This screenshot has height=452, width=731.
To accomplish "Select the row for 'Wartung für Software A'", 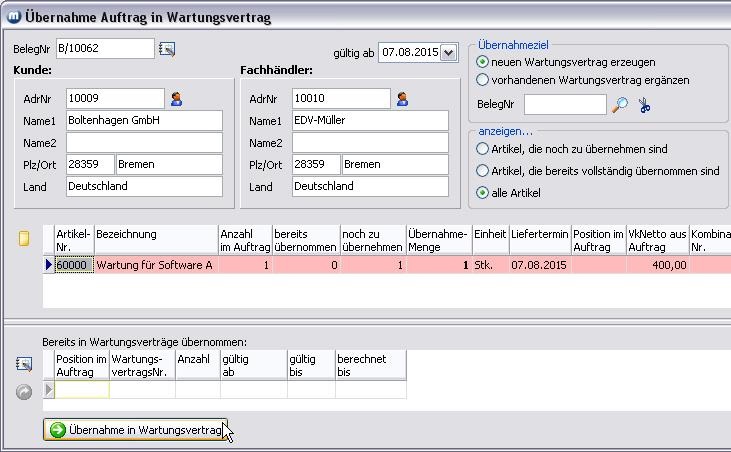I will 153,265.
